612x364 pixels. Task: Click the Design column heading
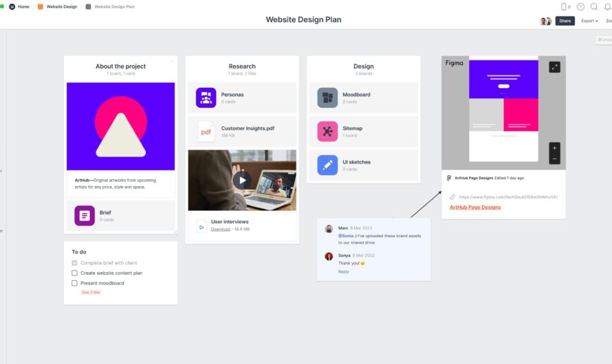tap(363, 66)
